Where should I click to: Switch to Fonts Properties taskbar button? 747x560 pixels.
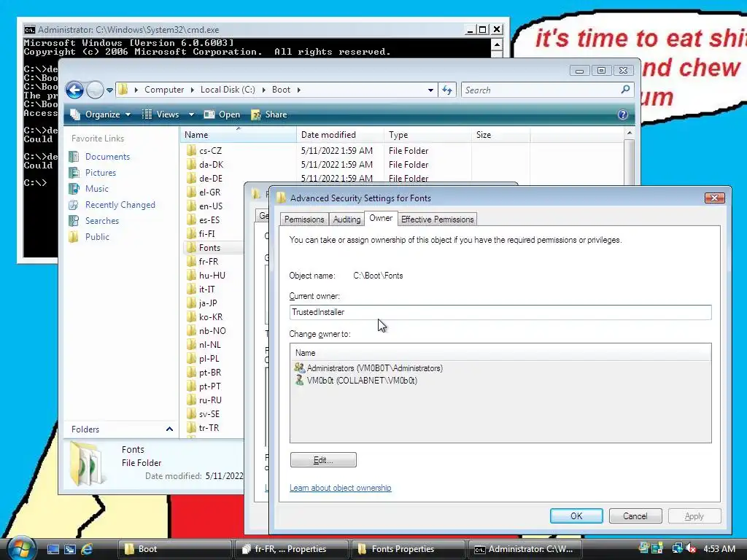pos(409,549)
